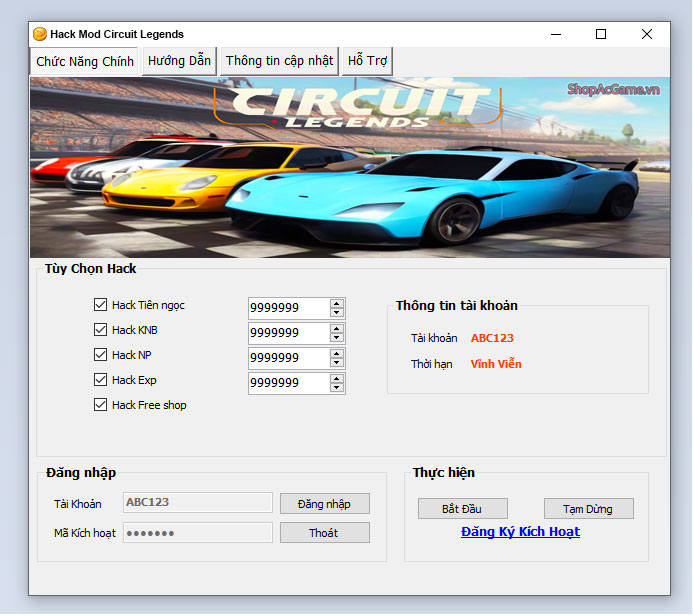Viewport: 693px width, 616px height.
Task: Click the Thoát button
Action: pos(324,533)
